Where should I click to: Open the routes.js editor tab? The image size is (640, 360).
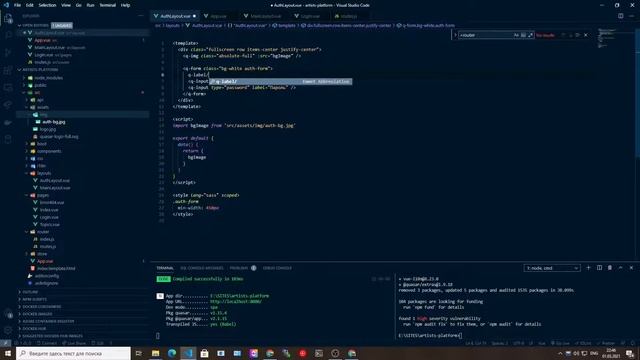(x=348, y=16)
